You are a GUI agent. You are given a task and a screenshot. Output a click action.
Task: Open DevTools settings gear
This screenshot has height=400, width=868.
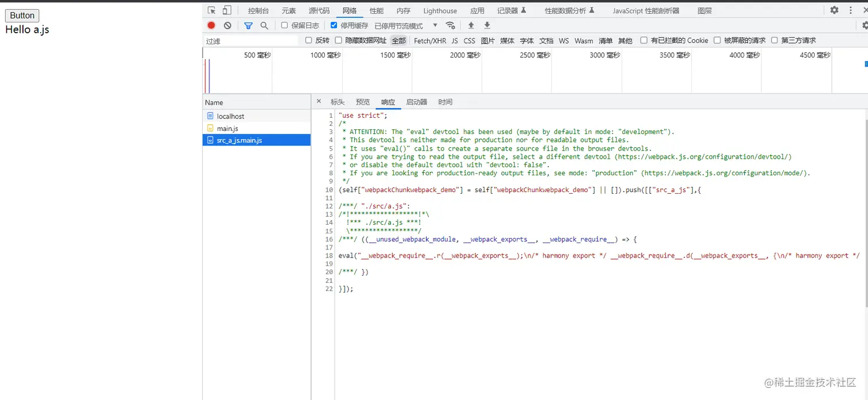834,10
